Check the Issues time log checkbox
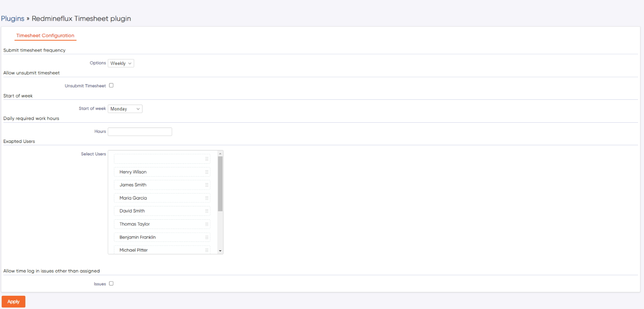Viewport: 644px width, 309px height. (111, 283)
